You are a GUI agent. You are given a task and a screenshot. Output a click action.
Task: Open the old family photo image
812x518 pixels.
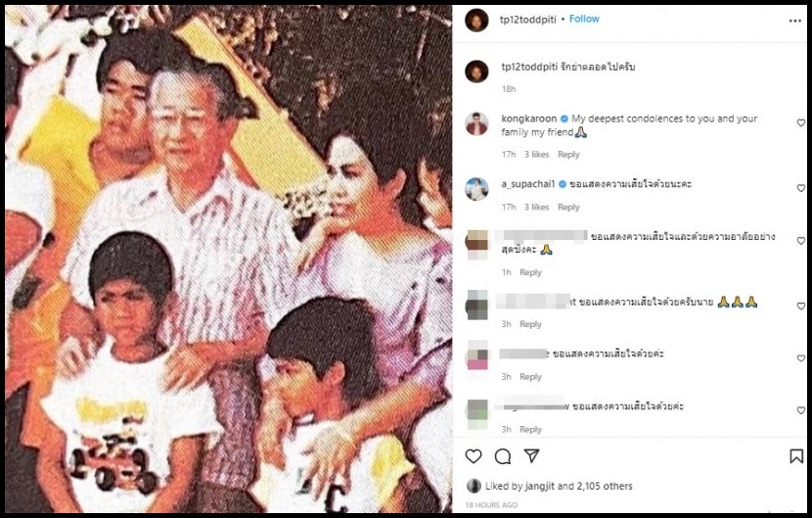228,259
